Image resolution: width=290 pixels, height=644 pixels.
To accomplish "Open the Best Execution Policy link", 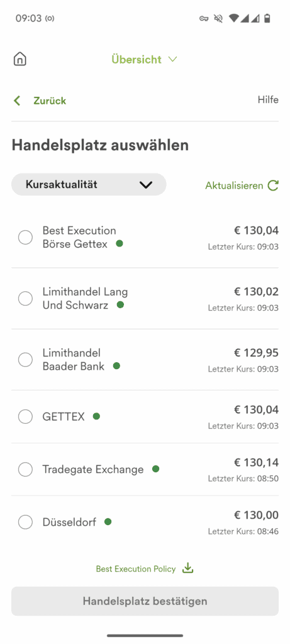I will 135,569.
